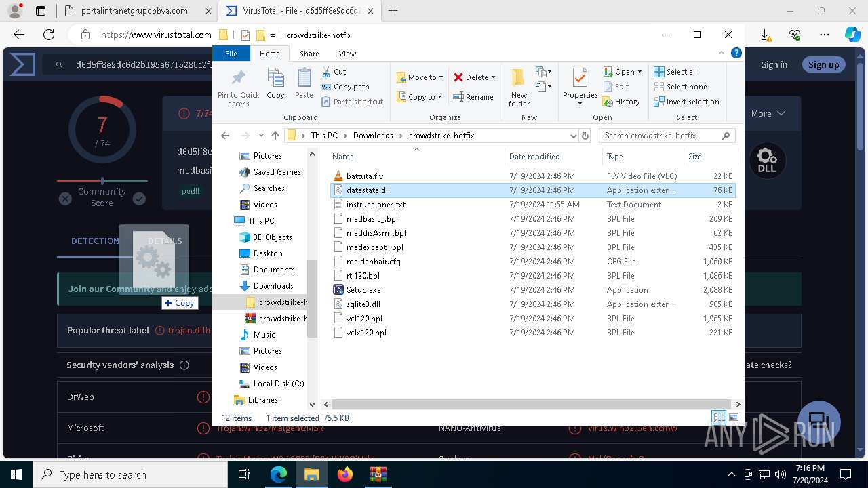868x488 pixels.
Task: Reload the browser page
Action: pyautogui.click(x=49, y=35)
